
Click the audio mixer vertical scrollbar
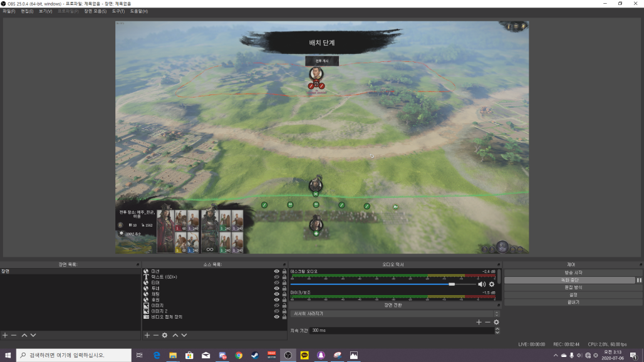[499, 276]
